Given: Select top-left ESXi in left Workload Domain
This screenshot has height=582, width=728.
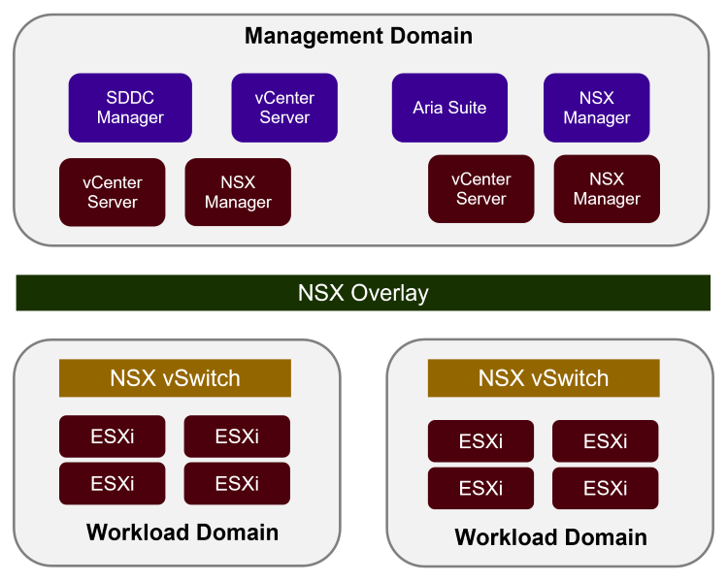Looking at the screenshot, I should point(113,436).
